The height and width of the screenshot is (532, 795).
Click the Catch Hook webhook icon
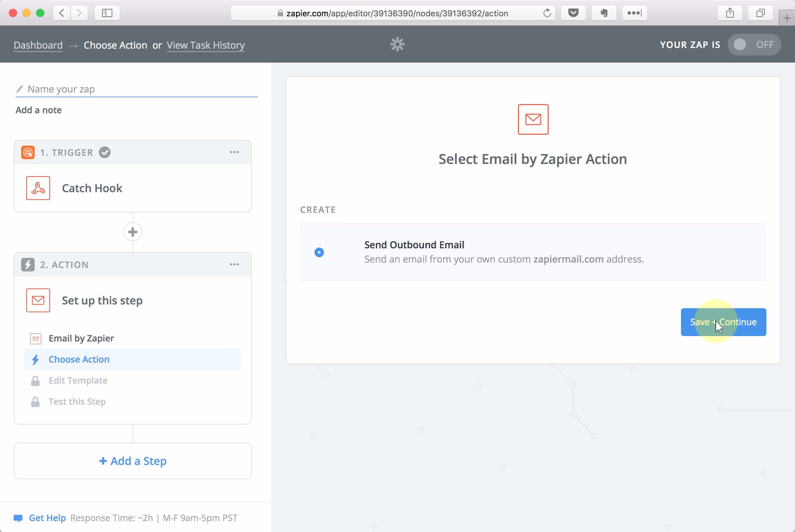(38, 188)
